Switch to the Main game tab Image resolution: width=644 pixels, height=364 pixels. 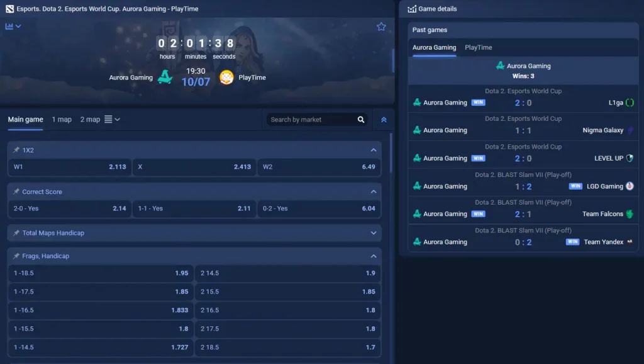tap(25, 119)
